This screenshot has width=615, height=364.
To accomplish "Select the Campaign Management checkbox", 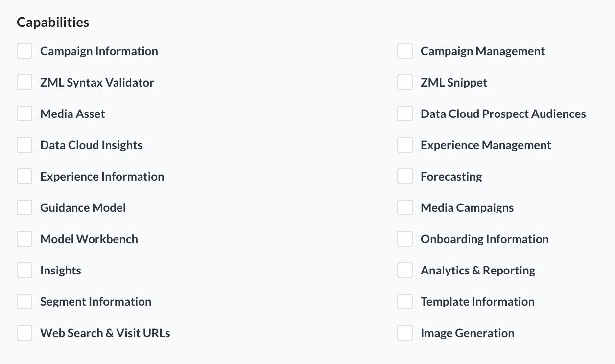I will [405, 51].
